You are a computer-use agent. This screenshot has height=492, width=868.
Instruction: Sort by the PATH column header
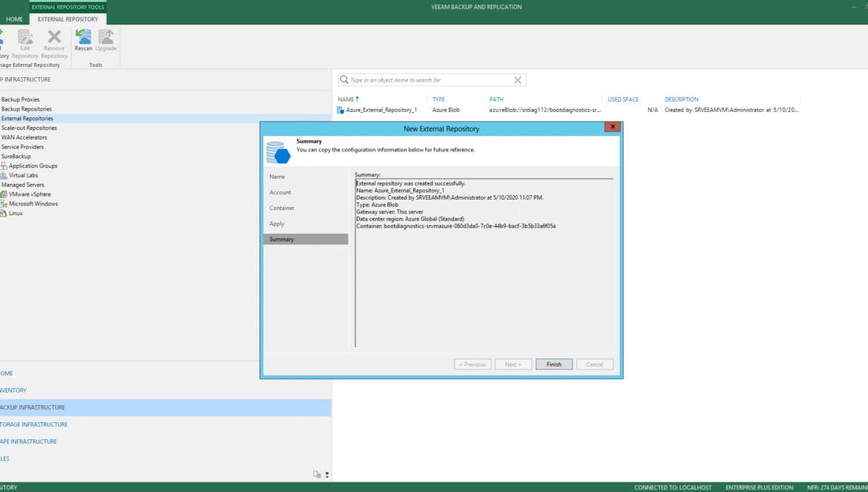tap(496, 99)
